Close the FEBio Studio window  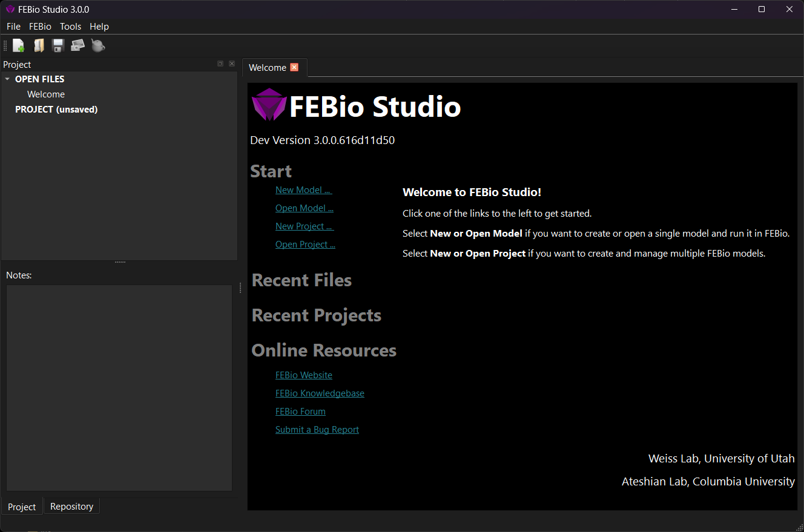[x=789, y=9]
